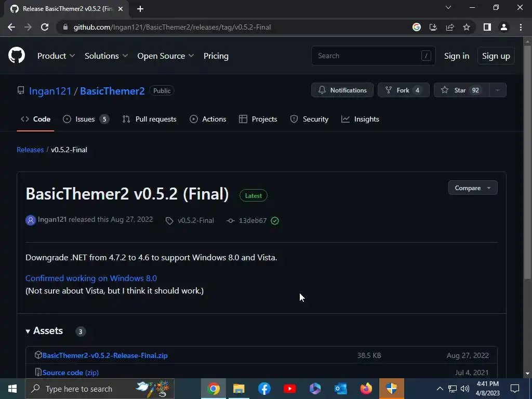
Task: Open the Actions tab
Action: [208, 119]
